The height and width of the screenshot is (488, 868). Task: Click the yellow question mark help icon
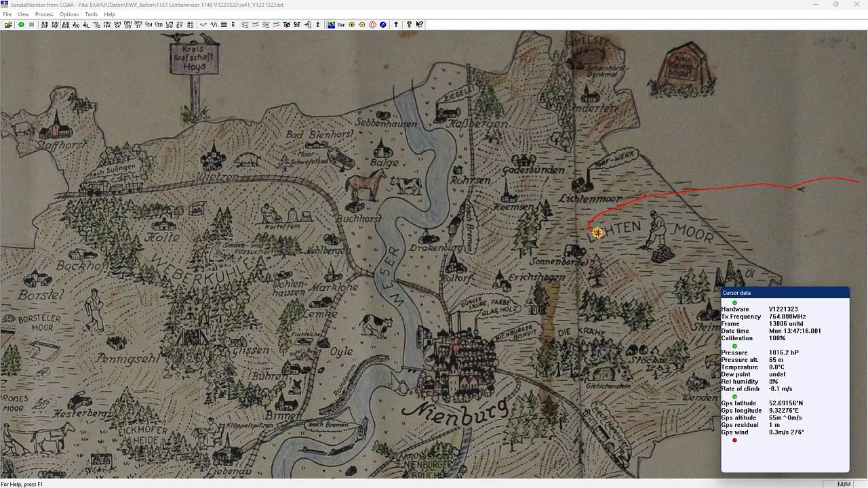click(x=409, y=24)
